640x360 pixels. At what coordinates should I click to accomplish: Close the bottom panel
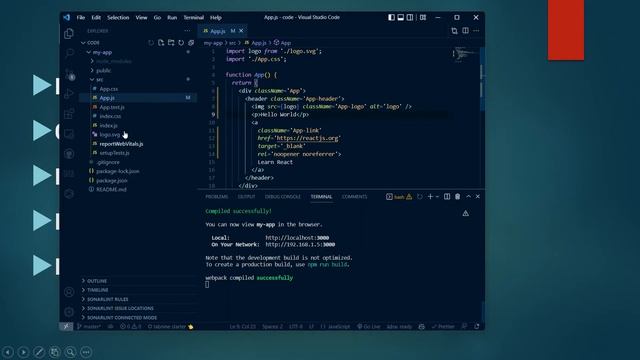(x=478, y=197)
